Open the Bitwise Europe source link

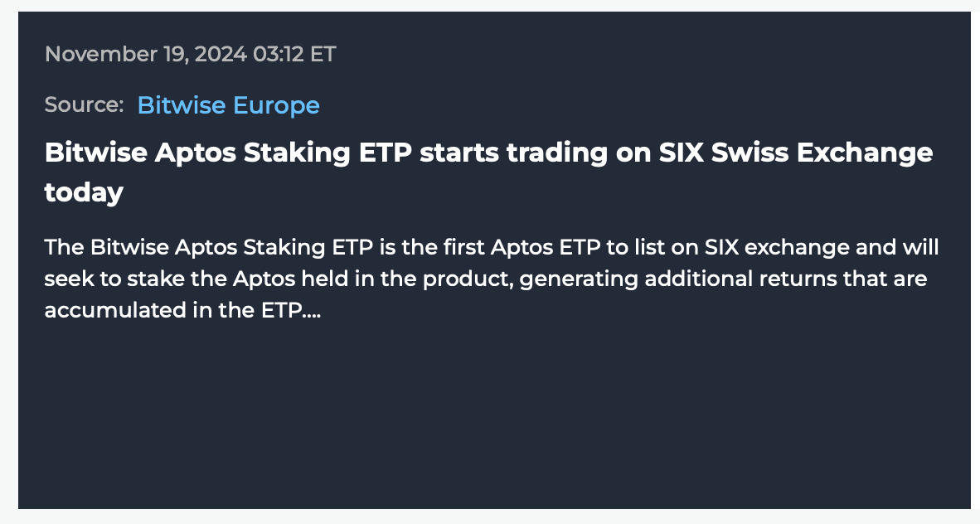pyautogui.click(x=228, y=105)
